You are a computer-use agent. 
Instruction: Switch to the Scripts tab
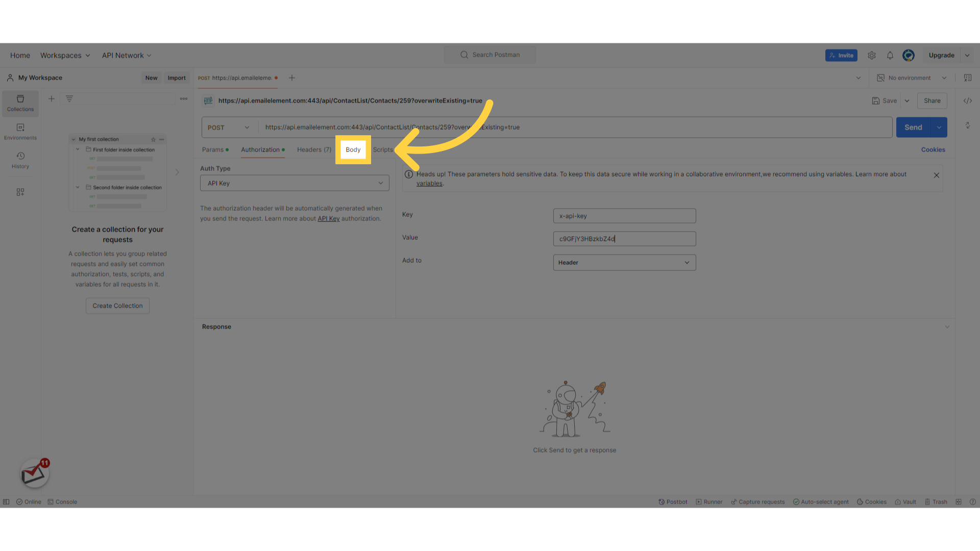click(383, 150)
